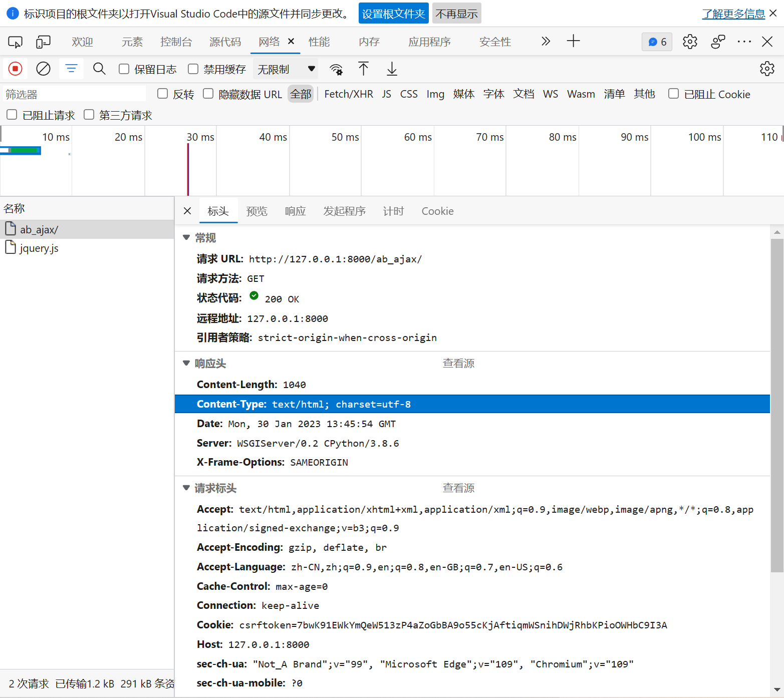The image size is (784, 698).
Task: Click the details pane vertical scrollbar
Action: (777, 406)
